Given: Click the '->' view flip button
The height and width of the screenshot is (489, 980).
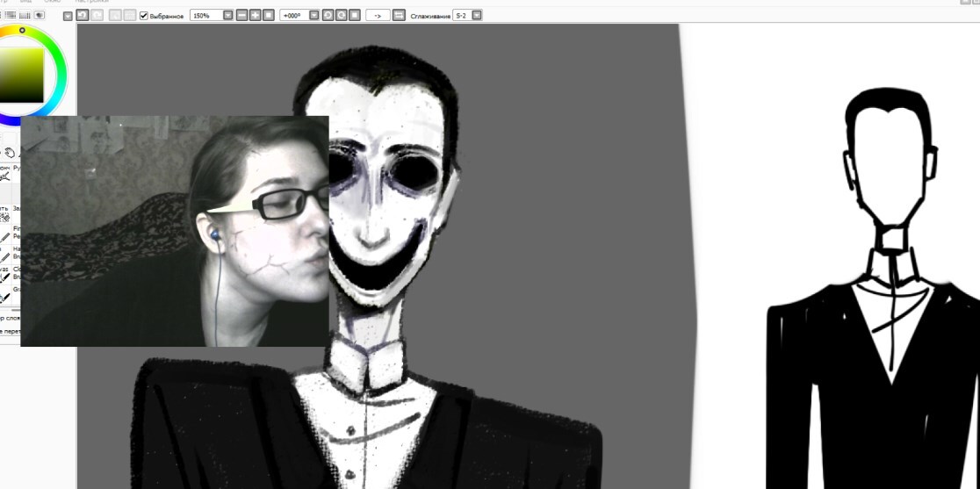Looking at the screenshot, I should (x=378, y=16).
